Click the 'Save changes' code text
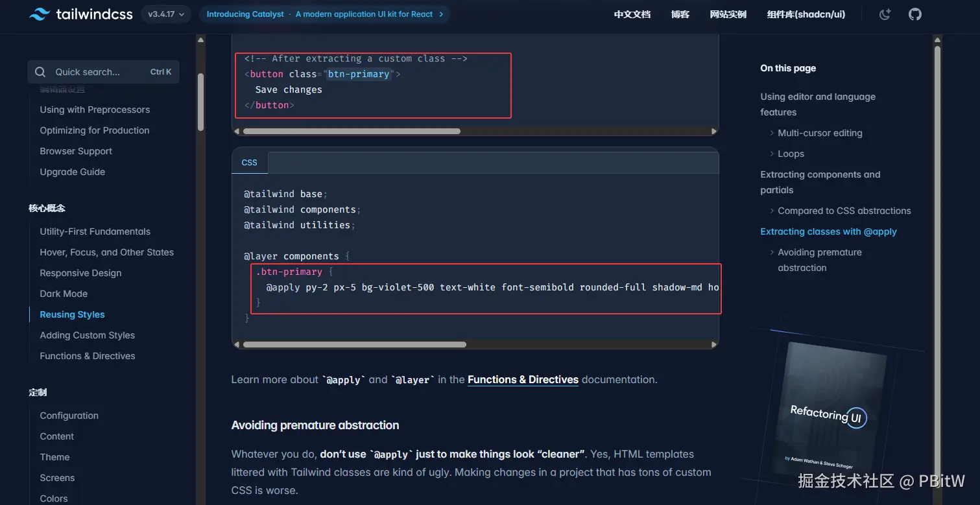Image resolution: width=980 pixels, height=505 pixels. point(289,89)
